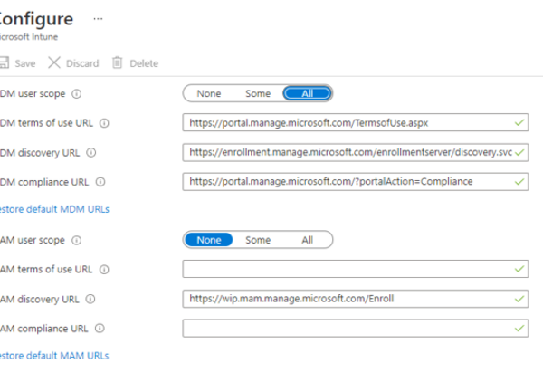Click the MDM compliance URL label
This screenshot has height=392, width=543.
coord(44,182)
